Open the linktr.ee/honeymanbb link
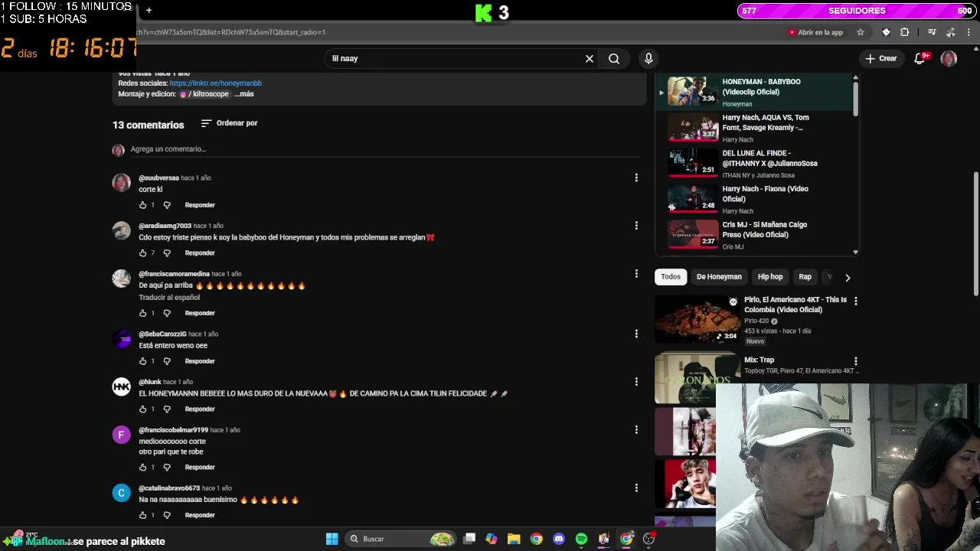 tap(216, 83)
